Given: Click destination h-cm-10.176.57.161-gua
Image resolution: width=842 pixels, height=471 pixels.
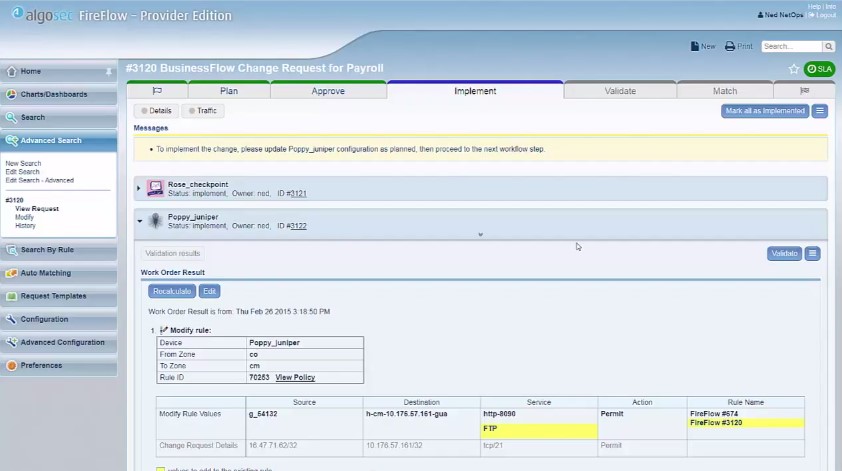Looking at the screenshot, I should (407, 414).
